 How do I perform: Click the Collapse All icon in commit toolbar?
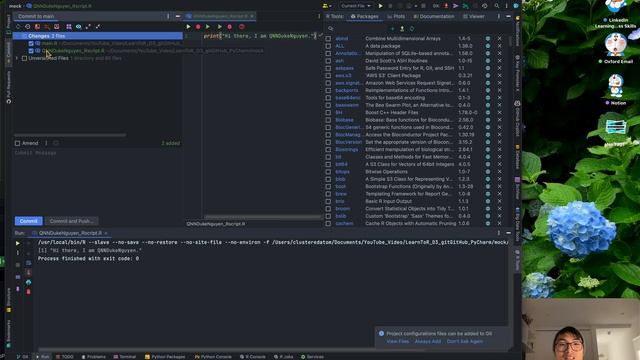click(98, 27)
